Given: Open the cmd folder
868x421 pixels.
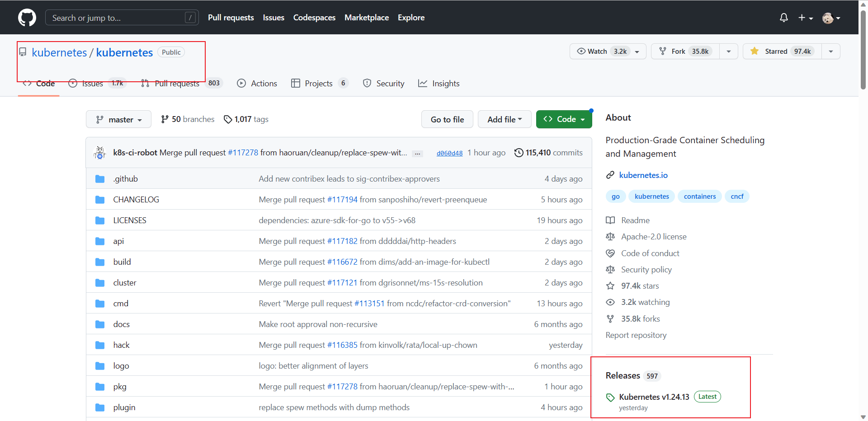Looking at the screenshot, I should tap(121, 304).
